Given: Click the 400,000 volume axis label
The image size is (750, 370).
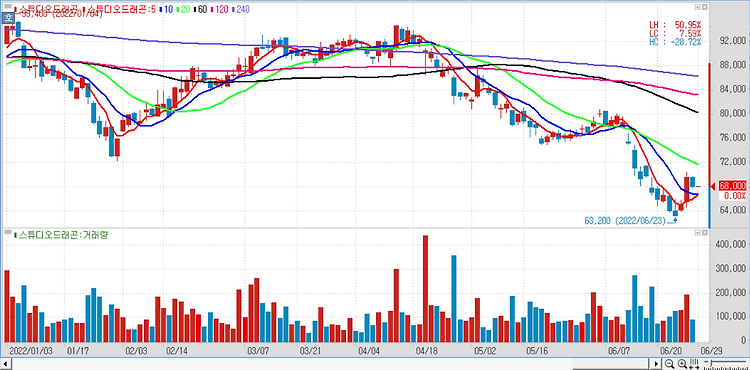Looking at the screenshot, I should [x=730, y=244].
